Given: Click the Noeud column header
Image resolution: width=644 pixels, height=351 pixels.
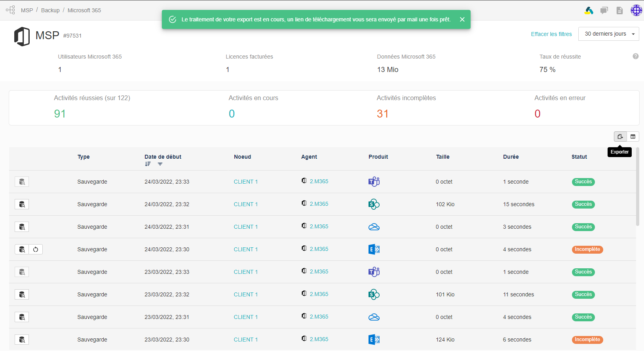Looking at the screenshot, I should coord(242,157).
